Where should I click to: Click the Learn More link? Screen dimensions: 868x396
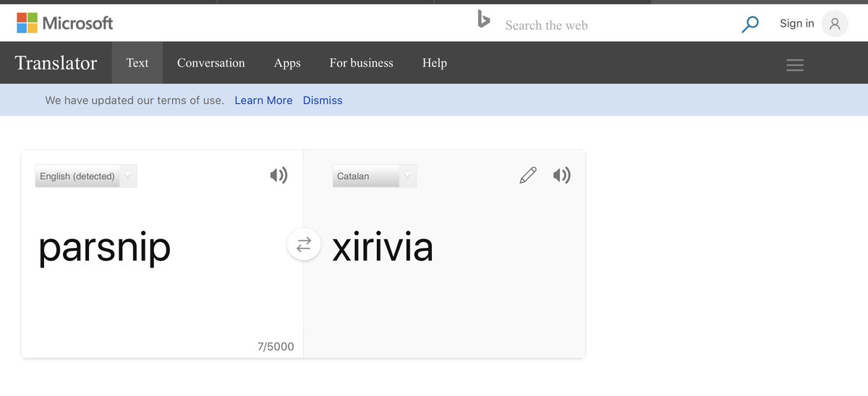pyautogui.click(x=264, y=100)
